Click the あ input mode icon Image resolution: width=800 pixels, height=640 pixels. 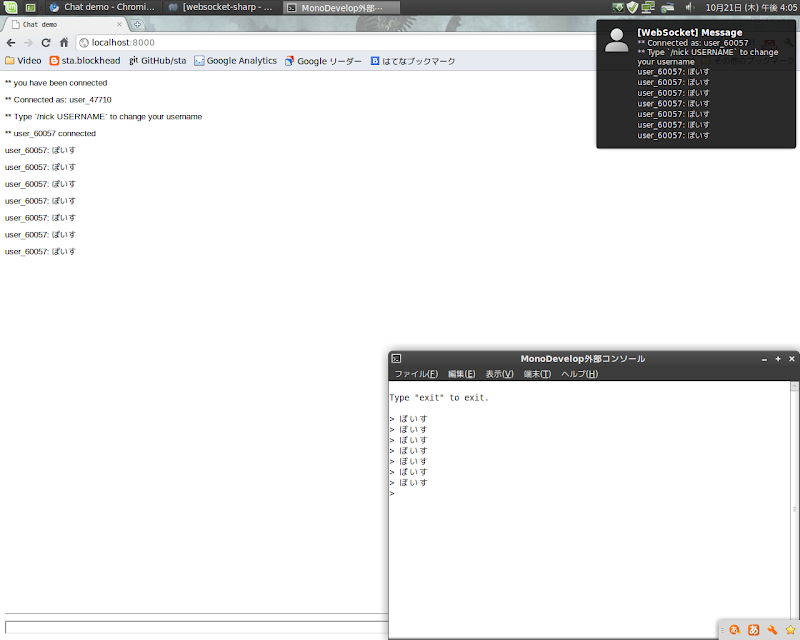pyautogui.click(x=754, y=630)
